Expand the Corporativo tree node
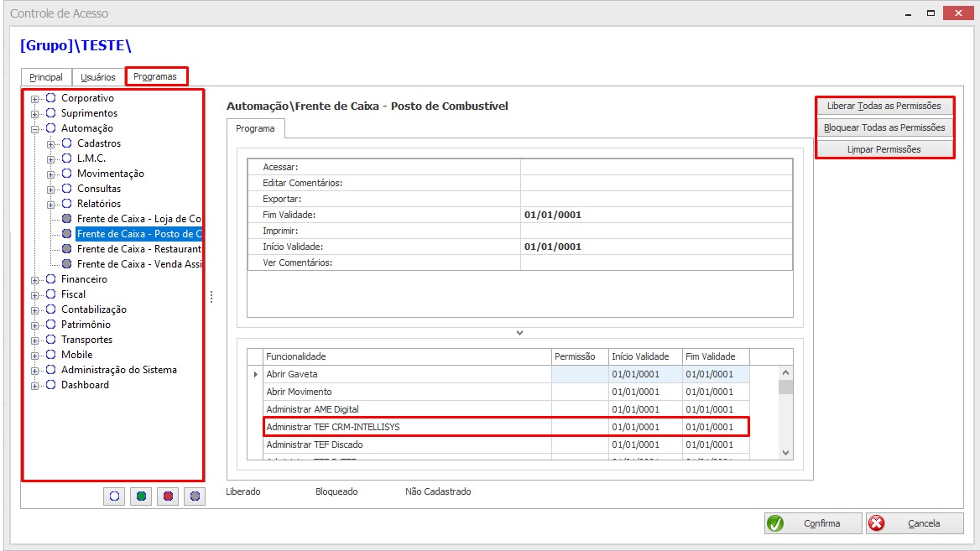Viewport: 980px width, 551px height. point(35,99)
